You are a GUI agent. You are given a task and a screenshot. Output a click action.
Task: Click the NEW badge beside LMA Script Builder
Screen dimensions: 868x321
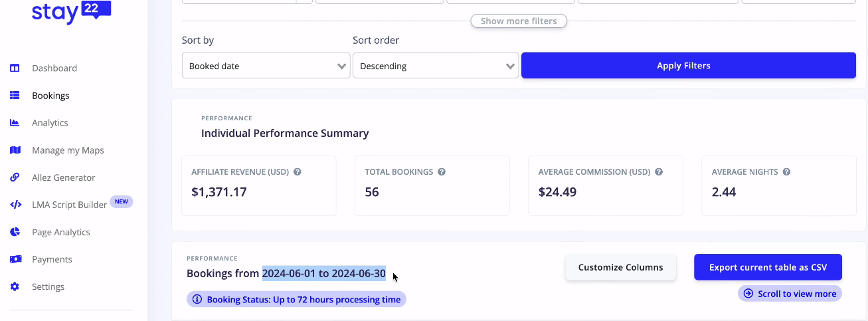(x=121, y=201)
